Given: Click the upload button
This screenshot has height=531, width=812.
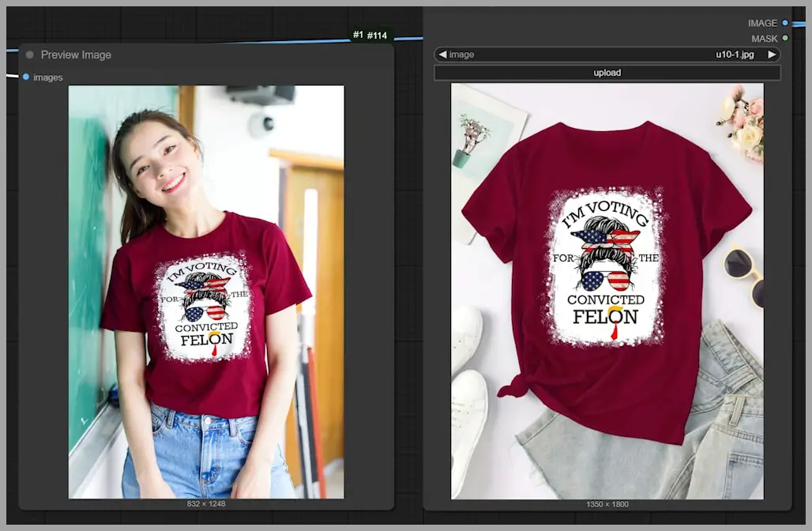Looking at the screenshot, I should coord(607,73).
